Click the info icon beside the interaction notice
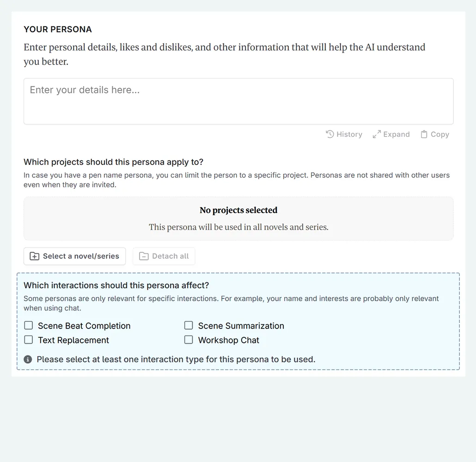This screenshot has height=462, width=476. [28, 359]
